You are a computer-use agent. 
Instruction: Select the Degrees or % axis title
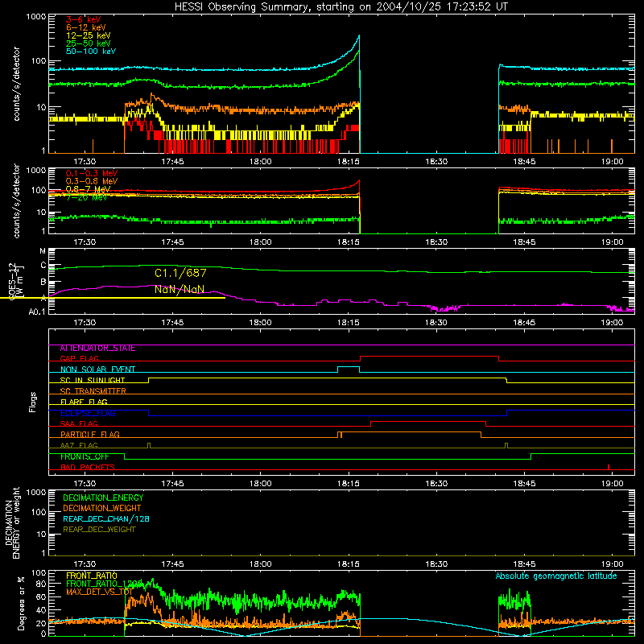(20, 603)
